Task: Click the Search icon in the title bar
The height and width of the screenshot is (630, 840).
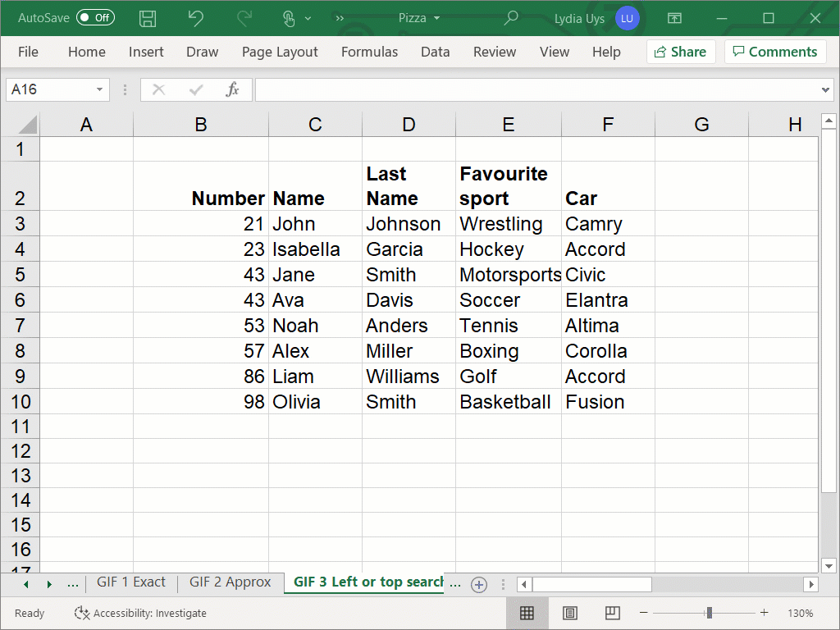Action: pyautogui.click(x=511, y=18)
